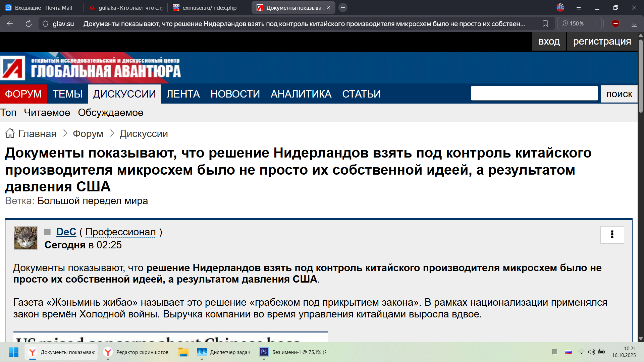This screenshot has height=362, width=644.
Task: Open Windows Start menu
Action: tap(13, 352)
